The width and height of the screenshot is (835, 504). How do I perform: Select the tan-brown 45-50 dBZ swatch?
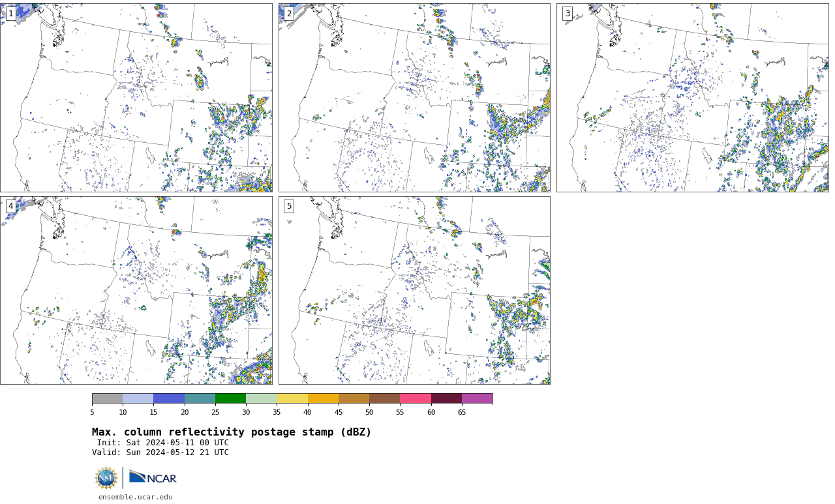[x=354, y=398]
